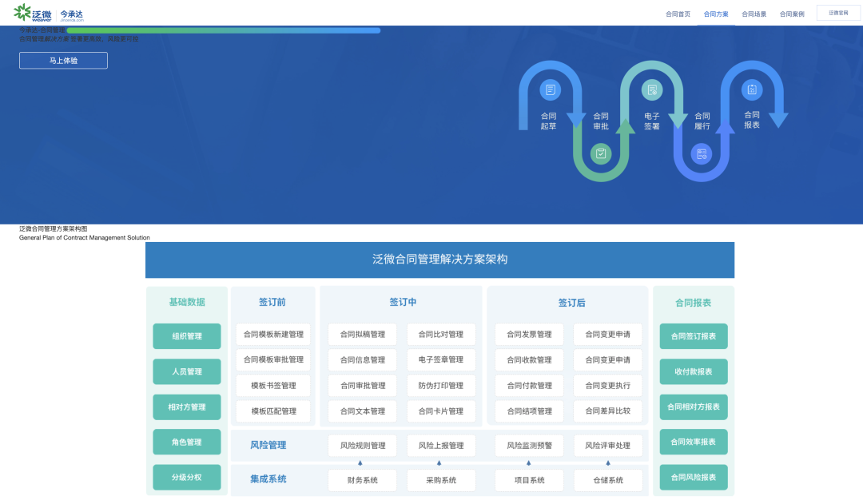
Task: Click the 集成系统 row label
Action: click(x=268, y=479)
